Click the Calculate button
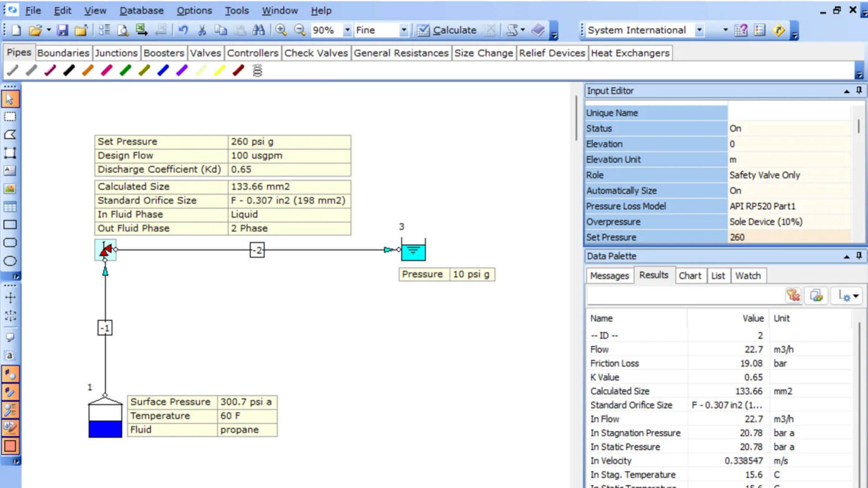 [446, 30]
